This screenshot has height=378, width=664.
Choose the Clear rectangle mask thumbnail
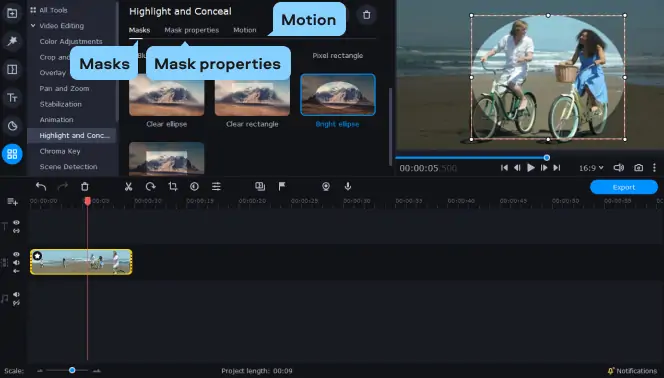[252, 95]
